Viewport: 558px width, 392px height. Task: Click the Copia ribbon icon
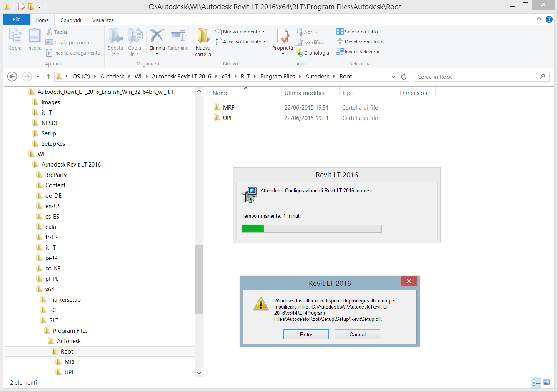(x=15, y=36)
